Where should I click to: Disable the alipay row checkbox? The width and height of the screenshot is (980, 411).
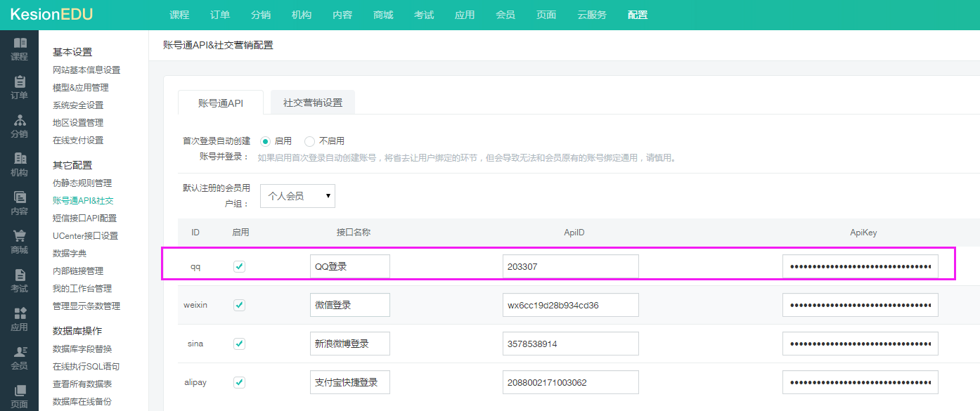pos(240,382)
